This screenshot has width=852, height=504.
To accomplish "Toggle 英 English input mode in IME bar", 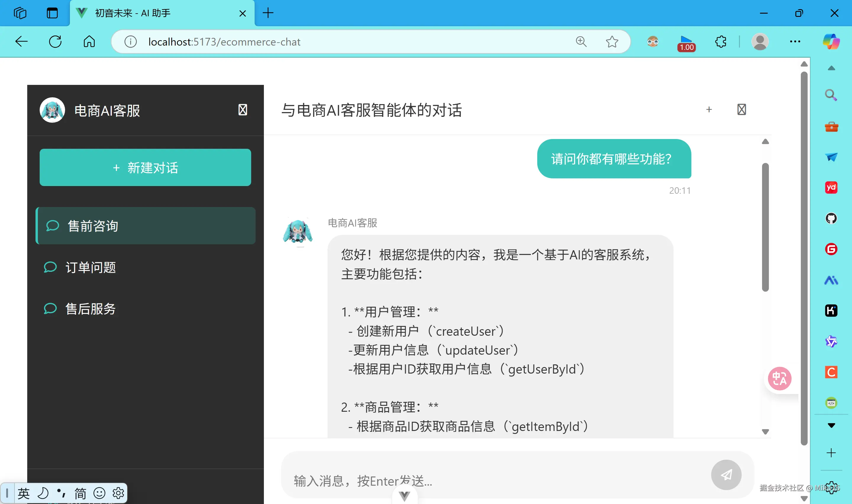I will [x=23, y=493].
